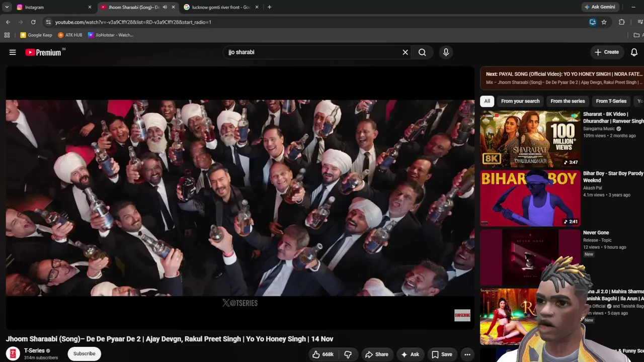Close the lucknow gomti river front tab
The height and width of the screenshot is (362, 644).
click(x=257, y=7)
